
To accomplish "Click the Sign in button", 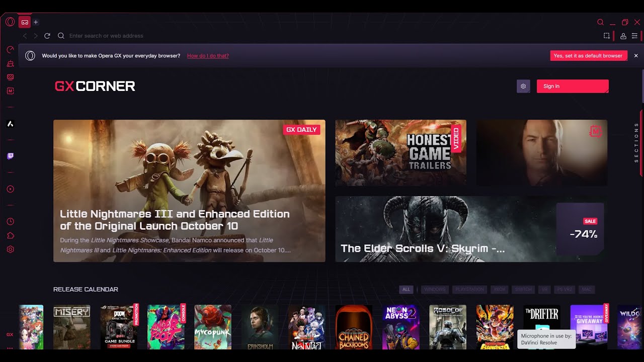I will click(x=573, y=86).
